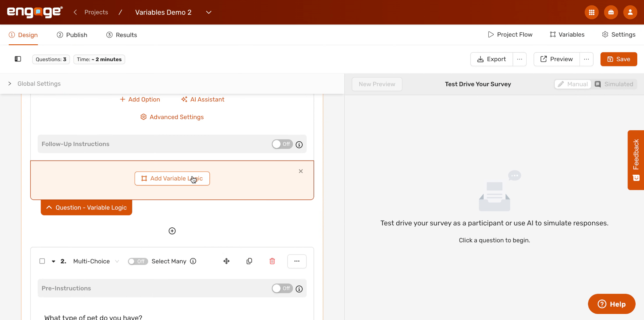Click the Test Drive Your Survey heading
644x320 pixels.
478,84
